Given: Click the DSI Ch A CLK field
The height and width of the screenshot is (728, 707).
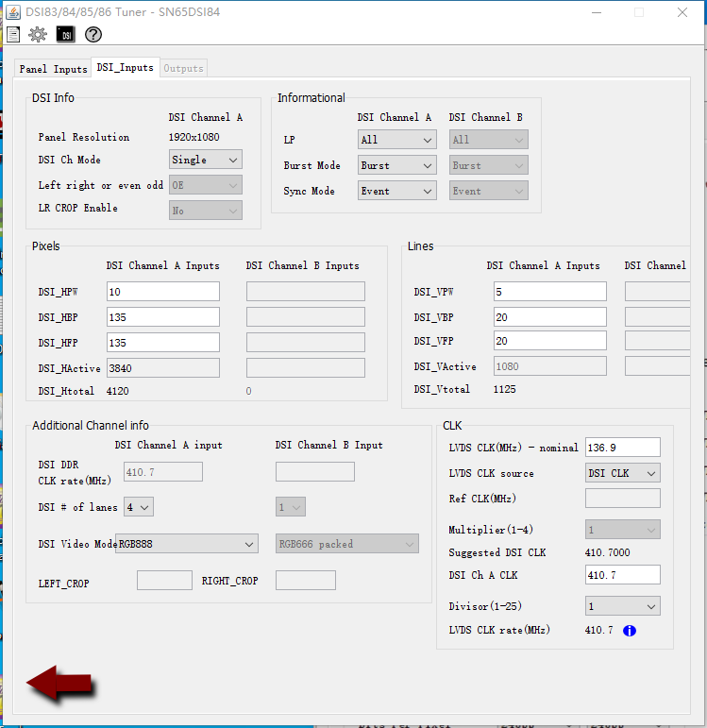Looking at the screenshot, I should pos(622,575).
